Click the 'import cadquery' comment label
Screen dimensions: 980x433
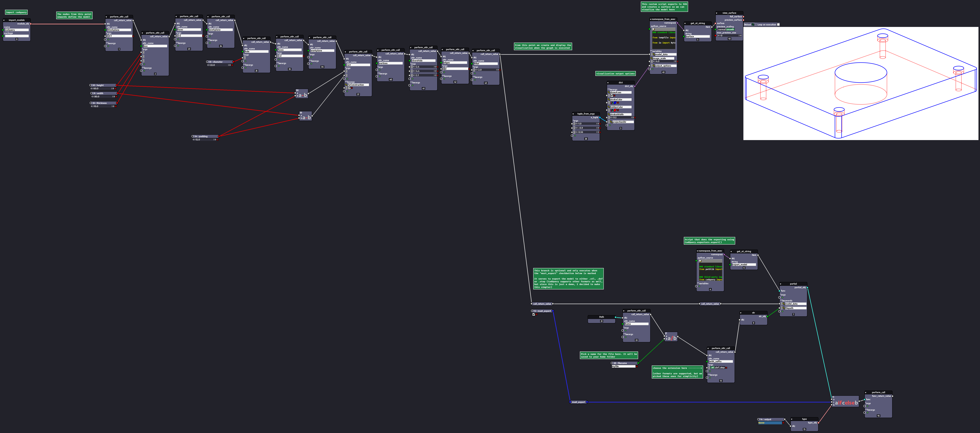point(16,12)
